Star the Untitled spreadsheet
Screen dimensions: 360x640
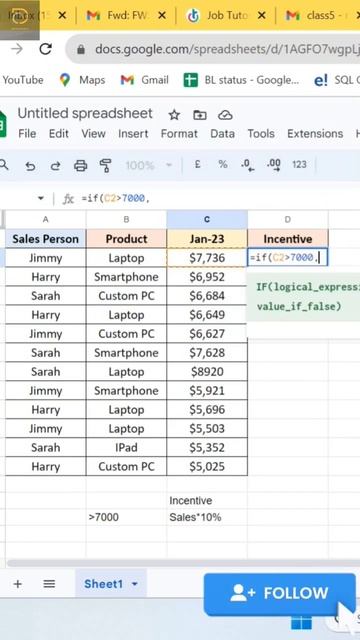(174, 115)
